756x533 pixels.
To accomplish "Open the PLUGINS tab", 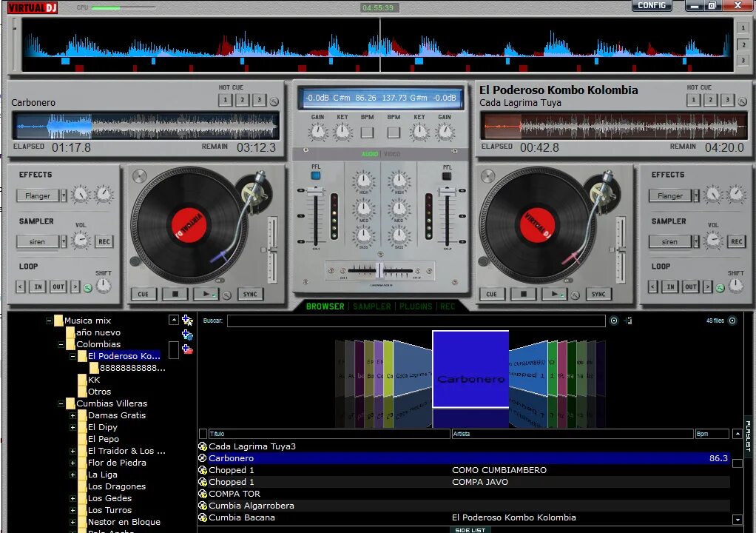I will coord(416,306).
